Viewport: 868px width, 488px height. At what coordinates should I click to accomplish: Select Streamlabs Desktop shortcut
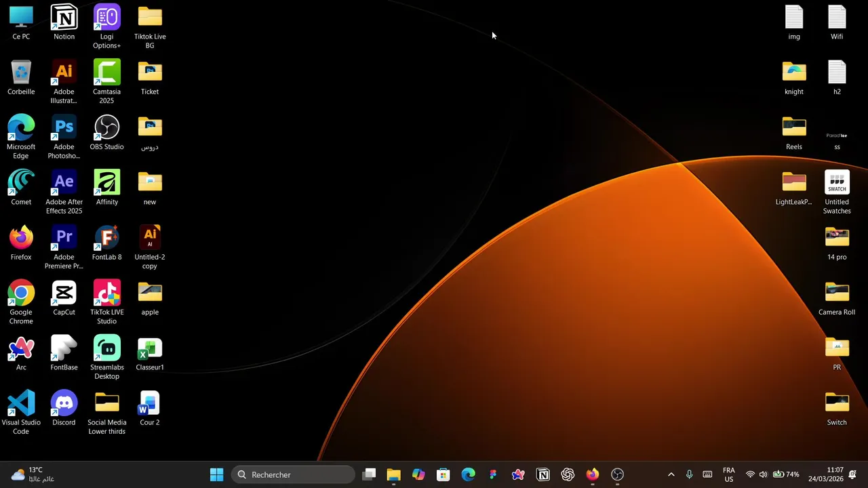point(106,357)
